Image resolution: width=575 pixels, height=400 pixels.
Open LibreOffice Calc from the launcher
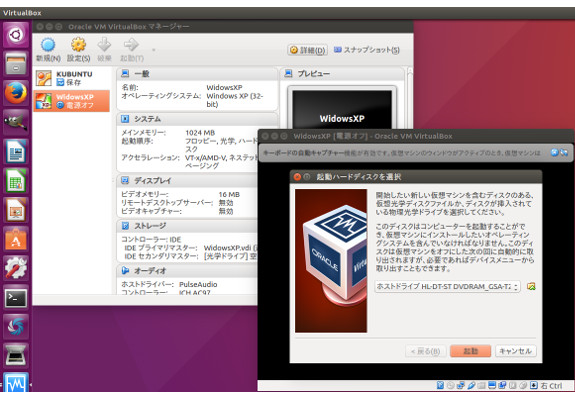[16, 181]
